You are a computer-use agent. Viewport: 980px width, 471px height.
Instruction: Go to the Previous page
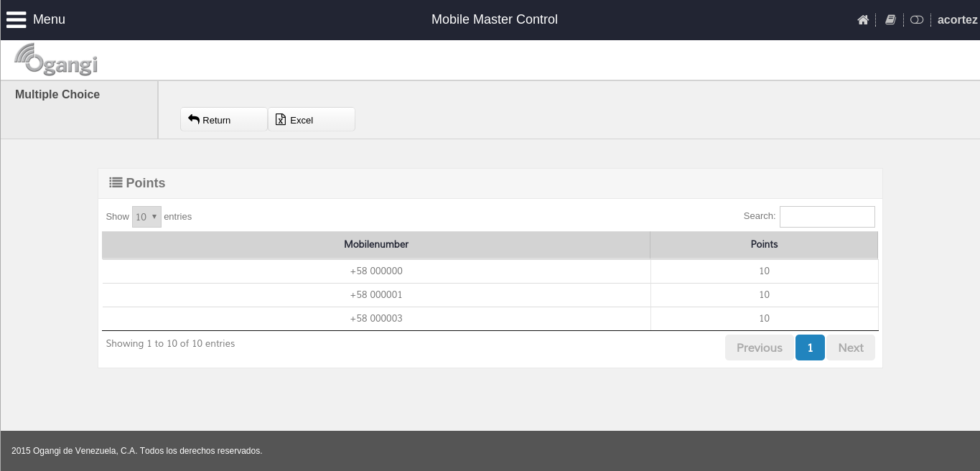click(x=759, y=348)
